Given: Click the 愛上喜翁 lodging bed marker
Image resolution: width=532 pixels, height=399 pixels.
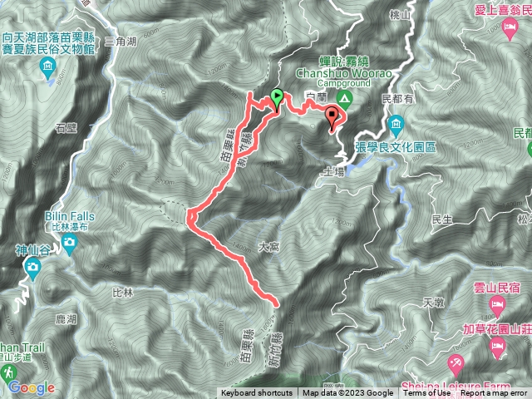Looking at the screenshot, I should [510, 27].
